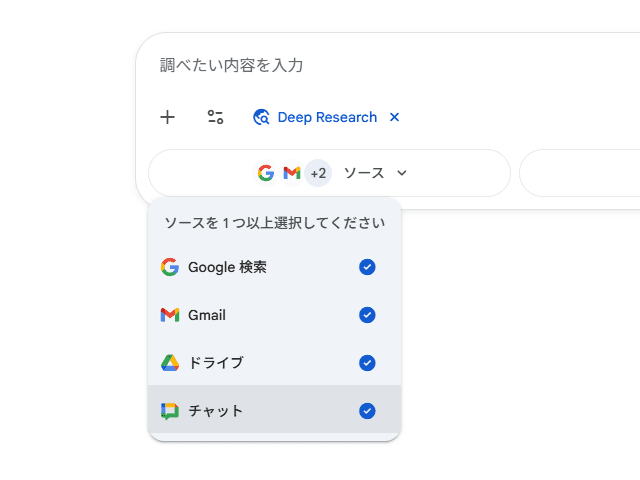The height and width of the screenshot is (480, 640).
Task: Click the Gmail logo in source selector
Action: [292, 173]
